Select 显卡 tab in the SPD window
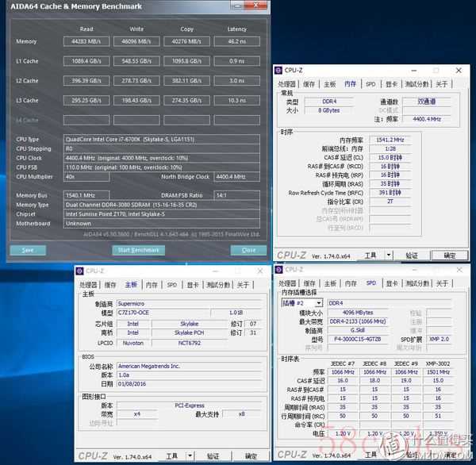Viewport: 476px width, 465px height. tap(390, 284)
